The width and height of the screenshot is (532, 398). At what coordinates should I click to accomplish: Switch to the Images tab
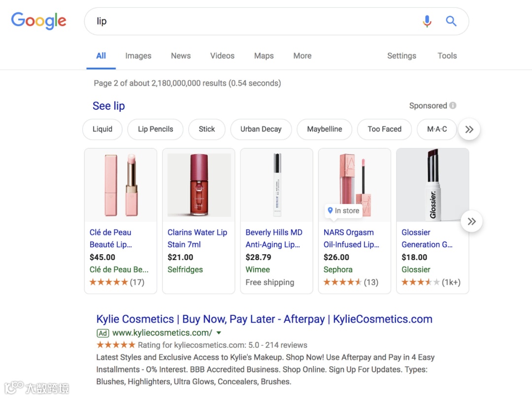point(138,56)
